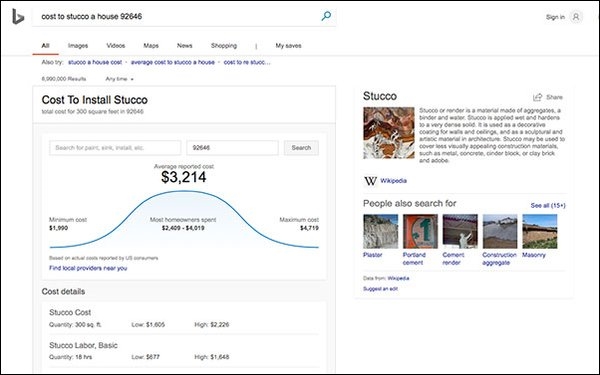
Task: Focus the Search for paint, sink field
Action: pyautogui.click(x=115, y=148)
